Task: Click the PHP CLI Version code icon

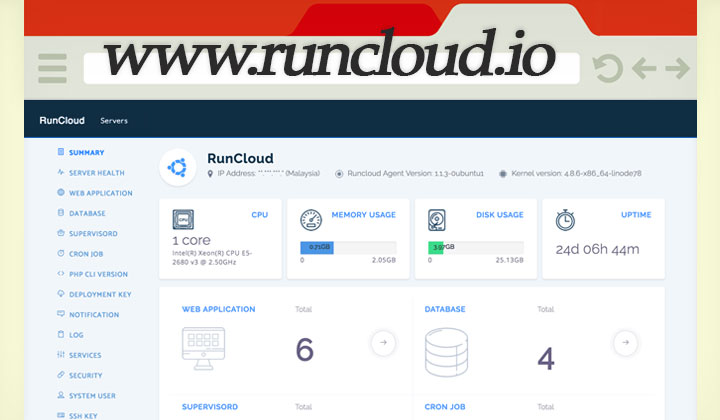Action: point(61,273)
